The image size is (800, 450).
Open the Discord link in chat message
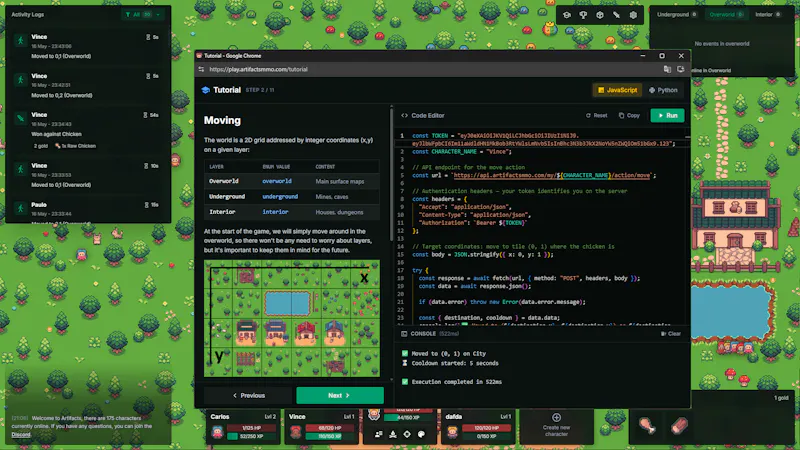pyautogui.click(x=21, y=435)
